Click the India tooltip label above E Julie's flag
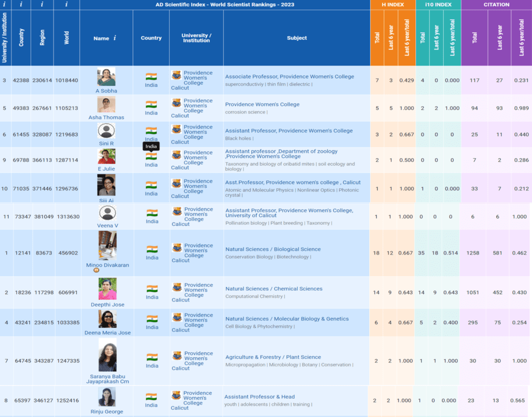532x417 pixels. [151, 147]
